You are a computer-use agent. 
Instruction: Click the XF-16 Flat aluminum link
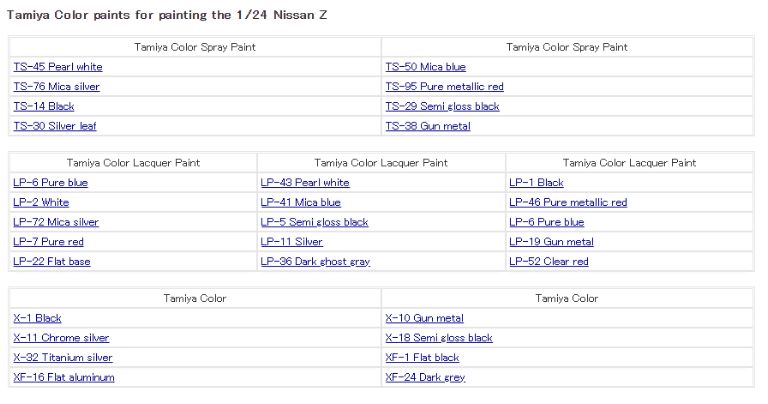tap(64, 378)
